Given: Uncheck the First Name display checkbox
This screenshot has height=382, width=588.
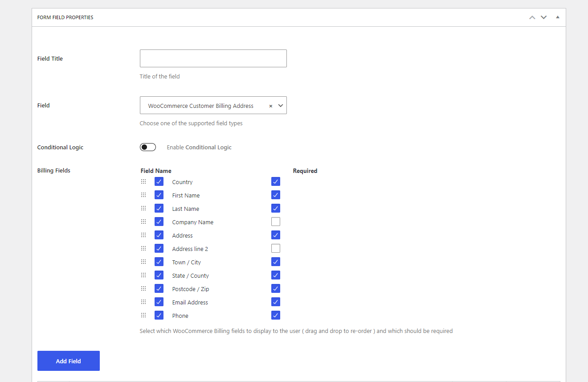Looking at the screenshot, I should coord(159,195).
